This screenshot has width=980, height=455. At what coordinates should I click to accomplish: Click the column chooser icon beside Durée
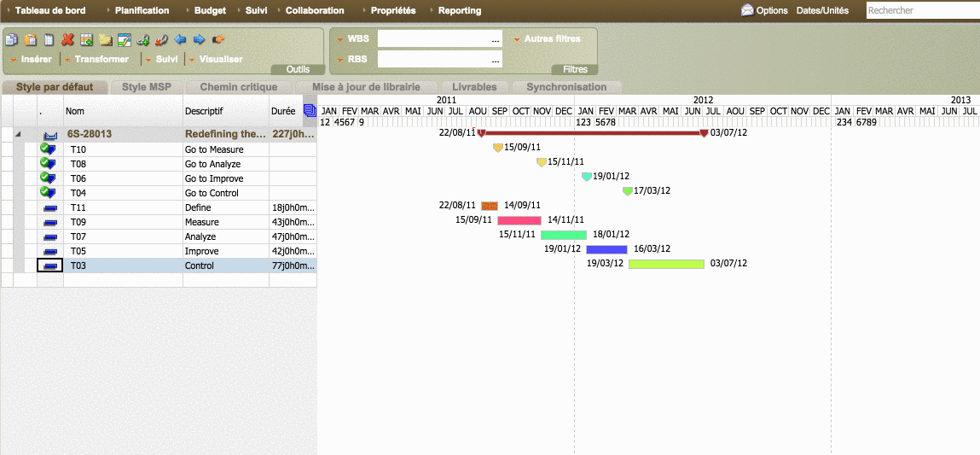(310, 110)
